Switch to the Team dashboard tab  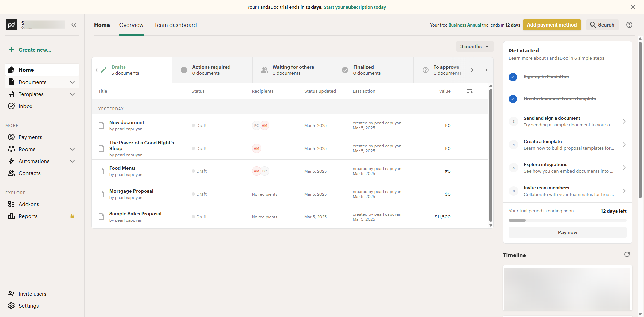click(x=175, y=25)
